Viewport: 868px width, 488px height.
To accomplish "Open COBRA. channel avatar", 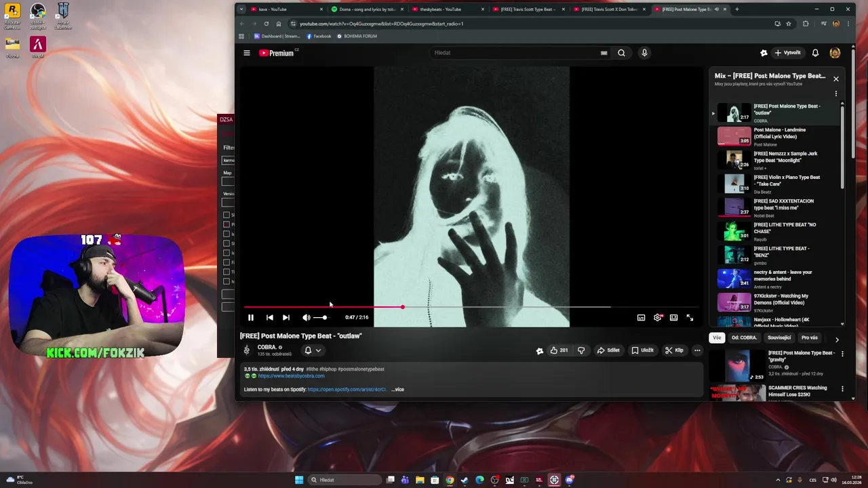I will (247, 350).
